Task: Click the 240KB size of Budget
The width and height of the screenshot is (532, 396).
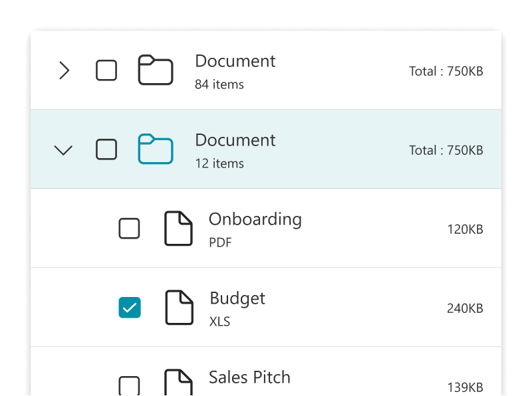Action: tap(465, 308)
